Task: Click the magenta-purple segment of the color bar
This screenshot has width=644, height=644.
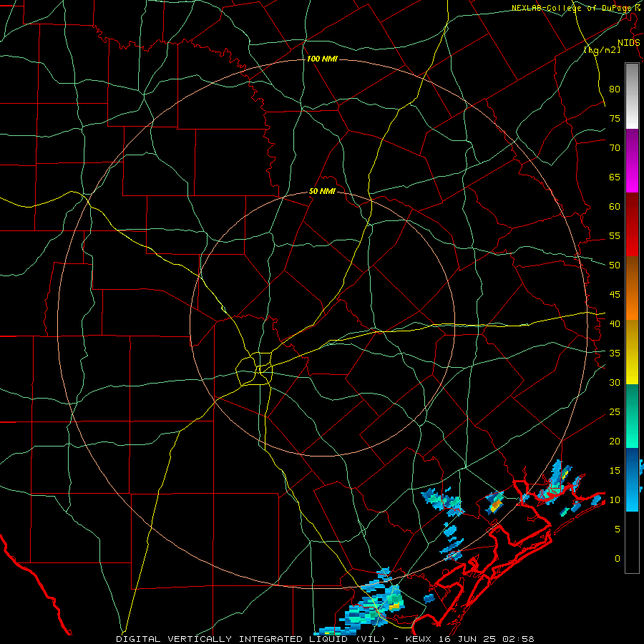Action: tap(632, 160)
